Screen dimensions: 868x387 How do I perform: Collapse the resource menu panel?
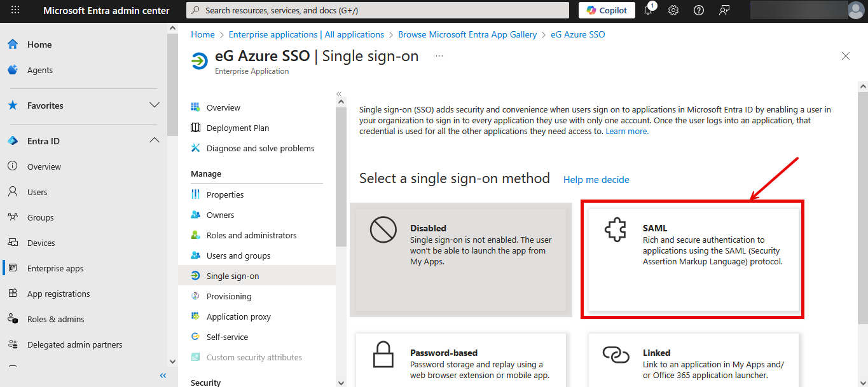pyautogui.click(x=339, y=94)
